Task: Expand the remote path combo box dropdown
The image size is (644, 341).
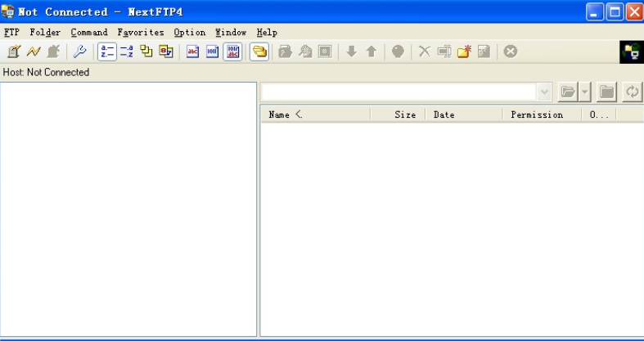Action: [545, 92]
